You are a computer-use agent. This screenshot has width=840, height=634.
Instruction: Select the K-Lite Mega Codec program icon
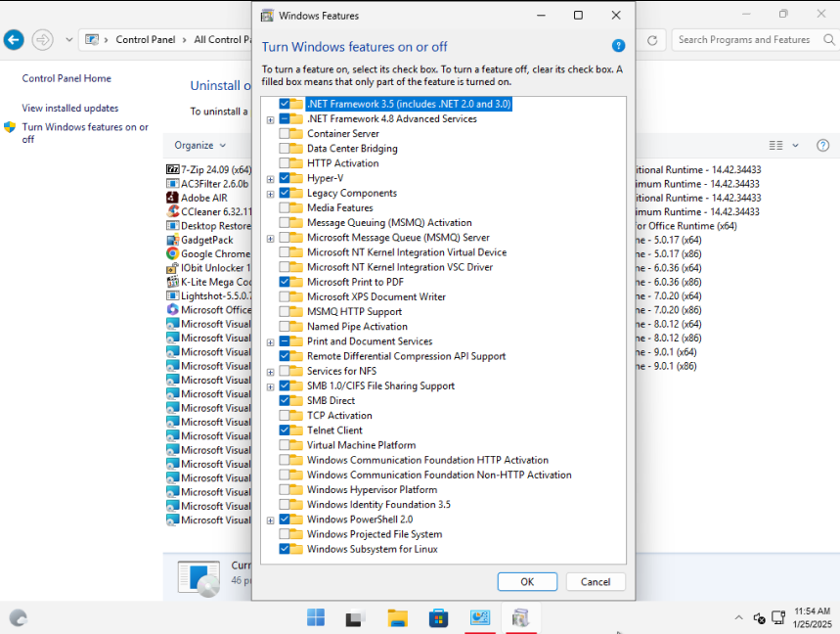[x=172, y=282]
